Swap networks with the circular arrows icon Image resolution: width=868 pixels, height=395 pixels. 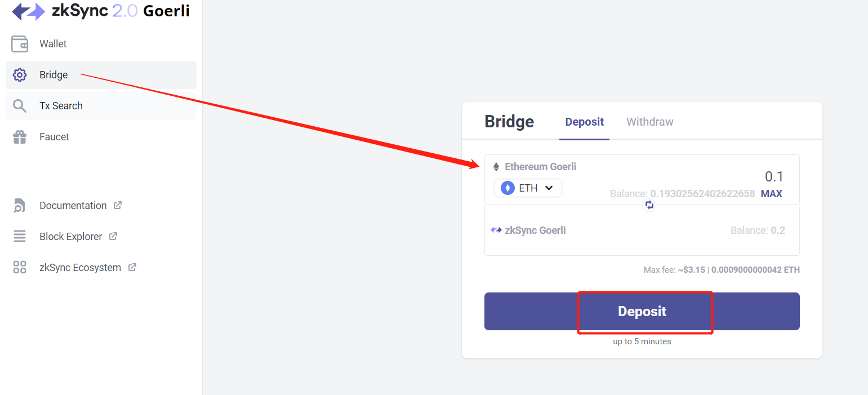click(x=649, y=205)
